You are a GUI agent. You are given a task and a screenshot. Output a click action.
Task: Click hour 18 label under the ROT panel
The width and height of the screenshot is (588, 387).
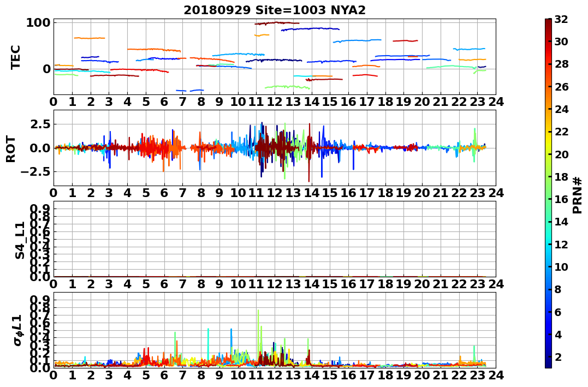coord(385,193)
